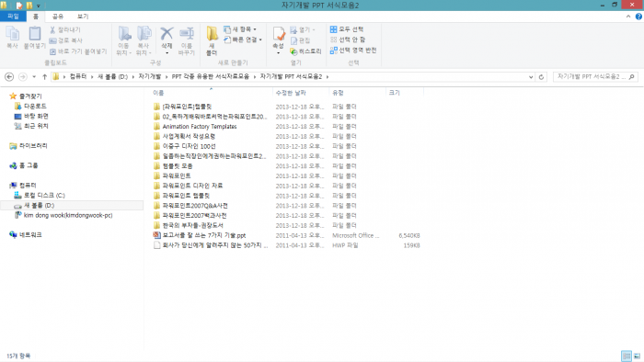Open the quick access toolbar customize dropdown

(x=39, y=6)
